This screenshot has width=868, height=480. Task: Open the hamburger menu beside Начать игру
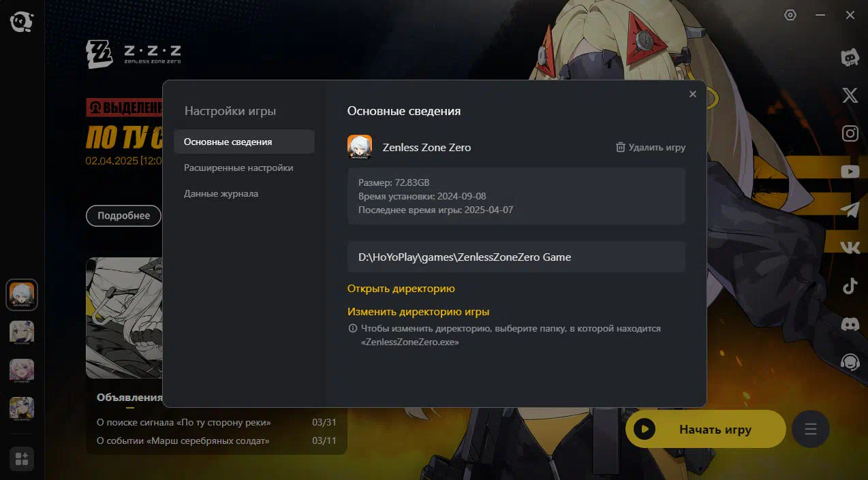[811, 429]
